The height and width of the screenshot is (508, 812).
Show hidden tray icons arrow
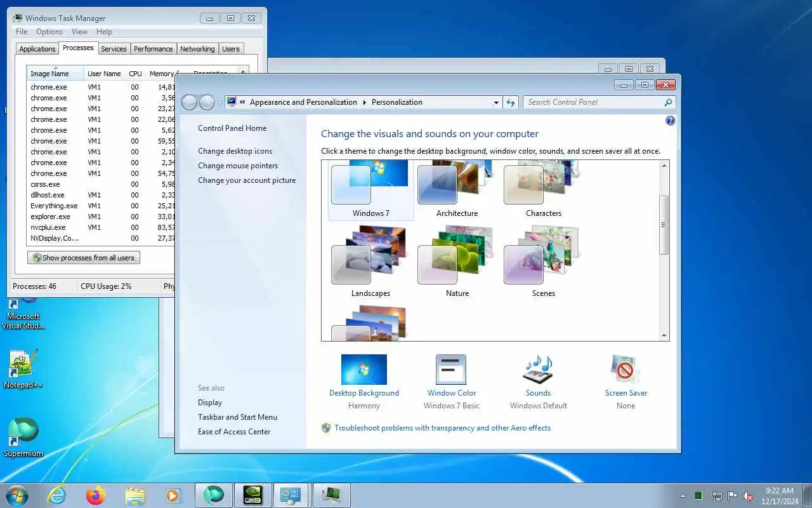click(x=683, y=496)
